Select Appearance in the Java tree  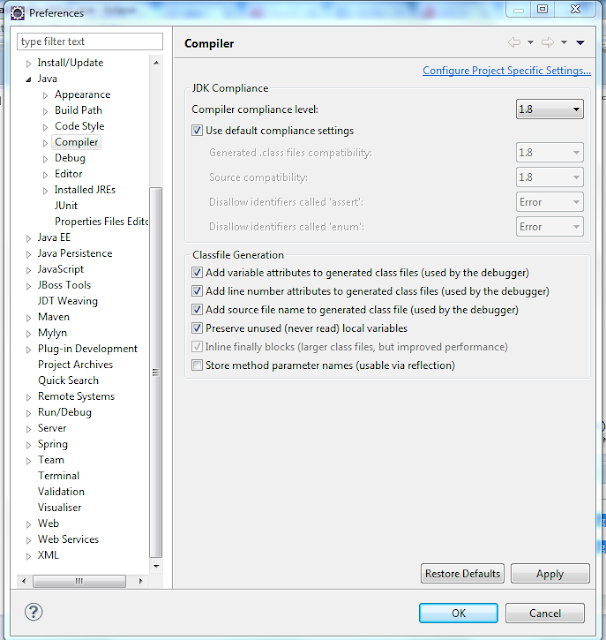[82, 94]
